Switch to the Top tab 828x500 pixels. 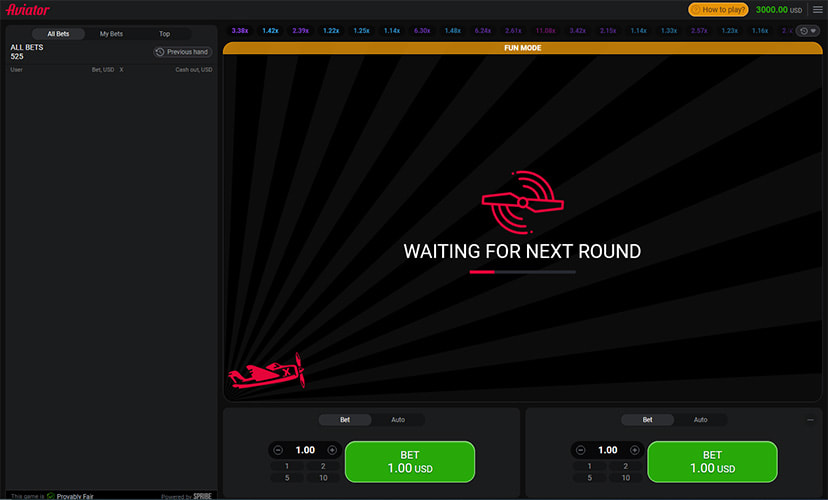click(x=164, y=34)
